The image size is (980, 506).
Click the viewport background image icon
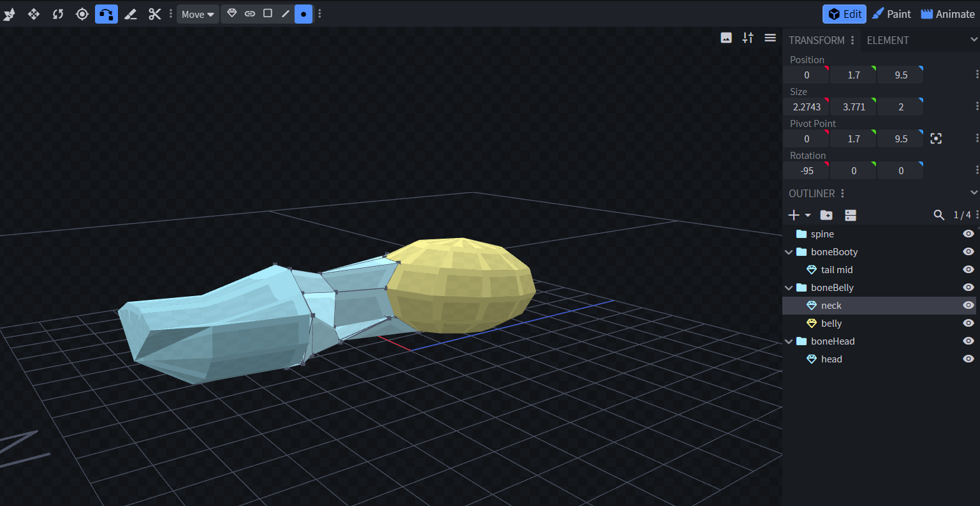726,38
